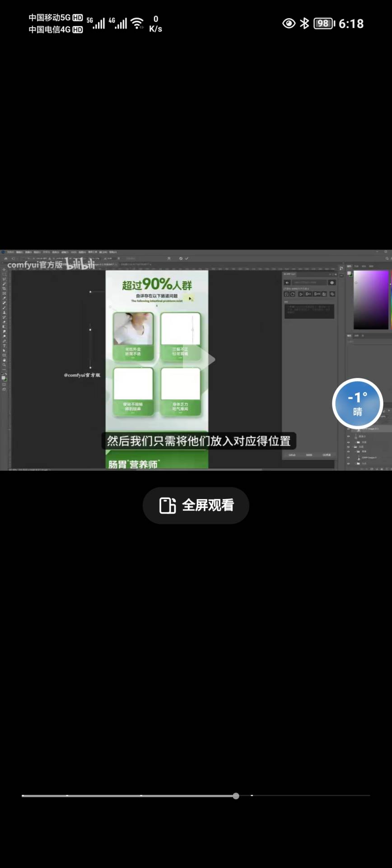Image resolution: width=392 pixels, height=868 pixels.
Task: Click the 肠胃营养师 green banner text
Action: [133, 464]
